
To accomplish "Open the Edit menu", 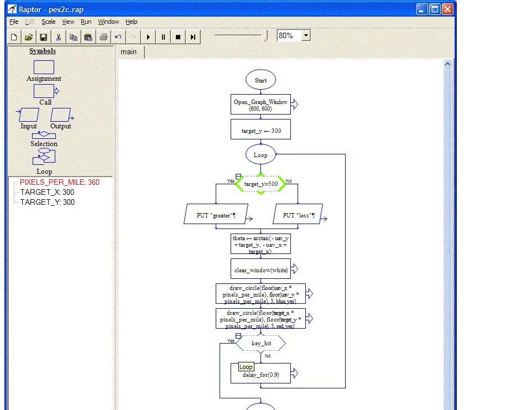I will (29, 22).
